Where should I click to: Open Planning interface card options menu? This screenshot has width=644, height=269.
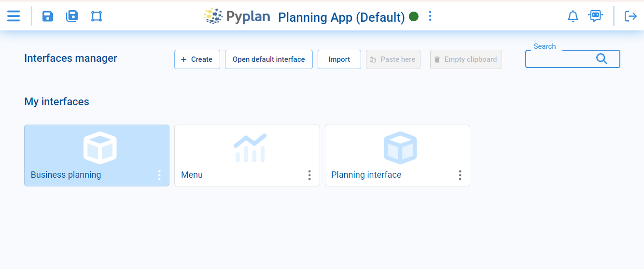tap(460, 175)
